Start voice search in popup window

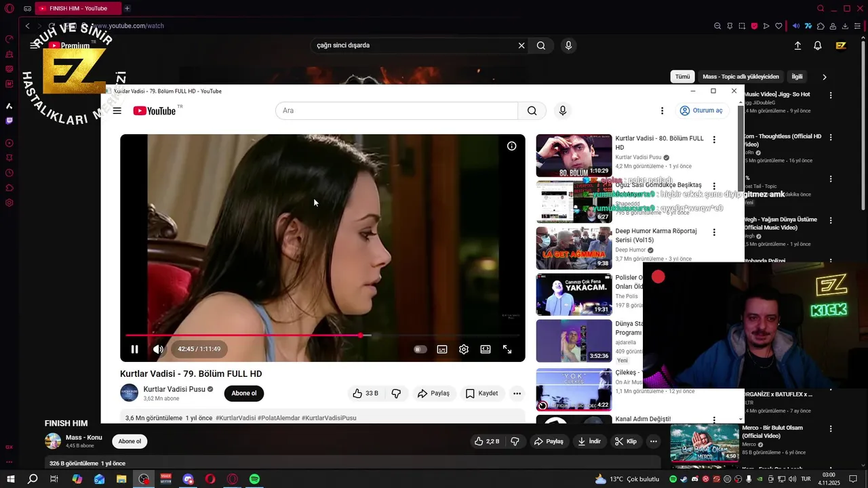pos(562,110)
